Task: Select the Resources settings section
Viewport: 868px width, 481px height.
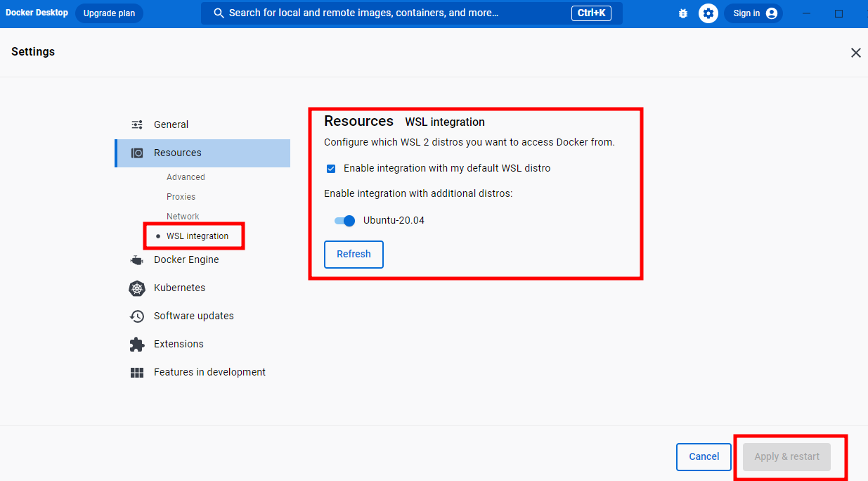Action: tap(202, 153)
